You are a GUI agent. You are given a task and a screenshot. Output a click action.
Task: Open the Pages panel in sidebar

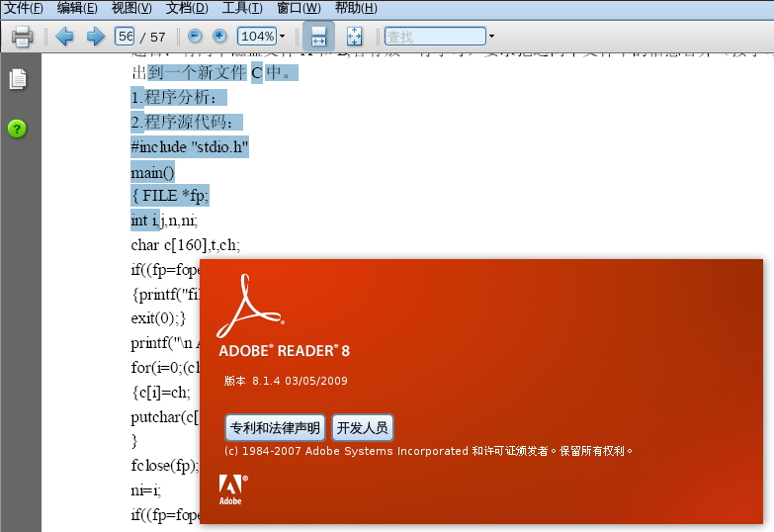point(18,79)
